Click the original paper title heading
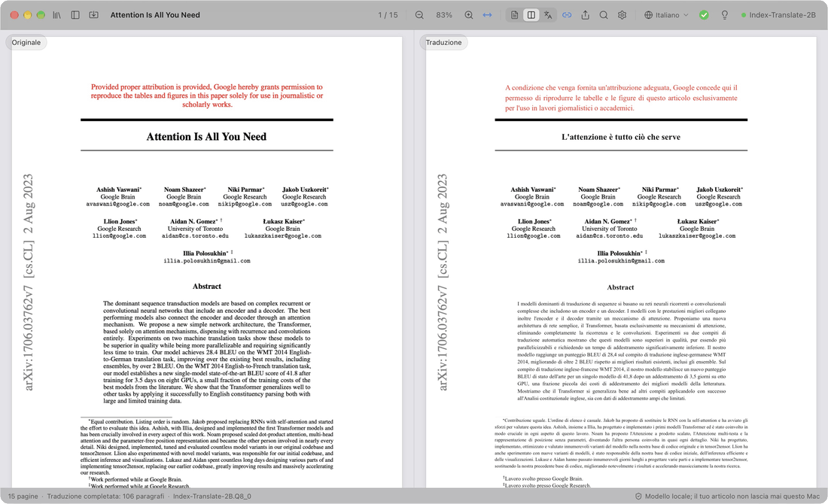Screen dimensions: 828x504 (x=206, y=137)
